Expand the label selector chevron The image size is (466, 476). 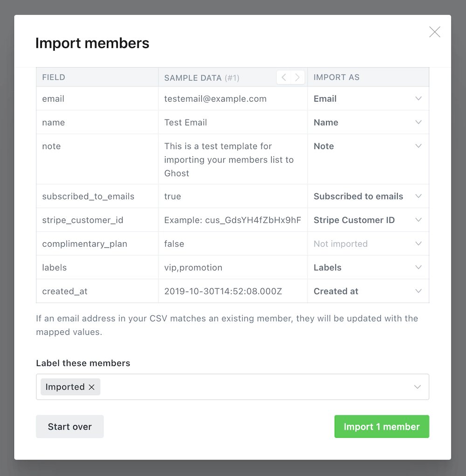click(x=418, y=387)
